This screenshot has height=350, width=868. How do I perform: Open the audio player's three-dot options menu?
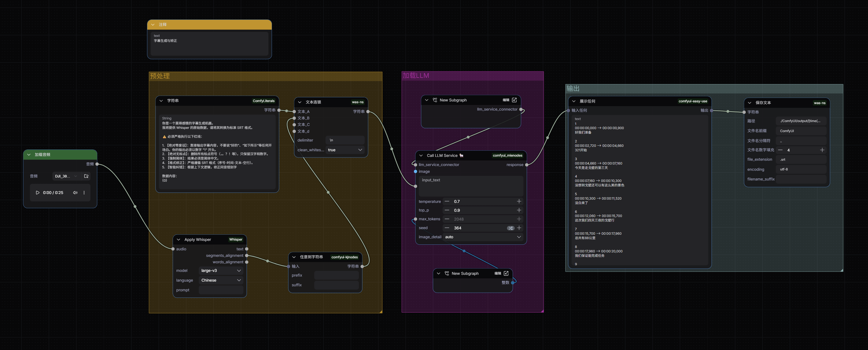(84, 193)
